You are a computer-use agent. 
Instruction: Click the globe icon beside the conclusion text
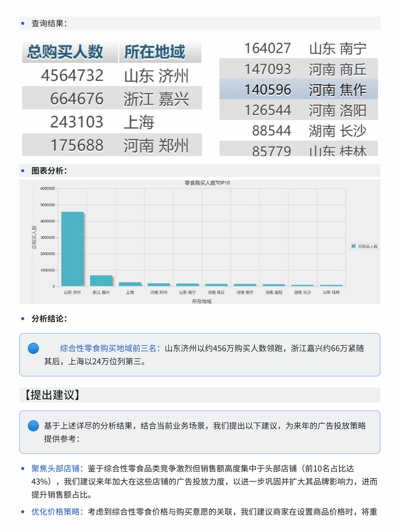pyautogui.click(x=33, y=348)
